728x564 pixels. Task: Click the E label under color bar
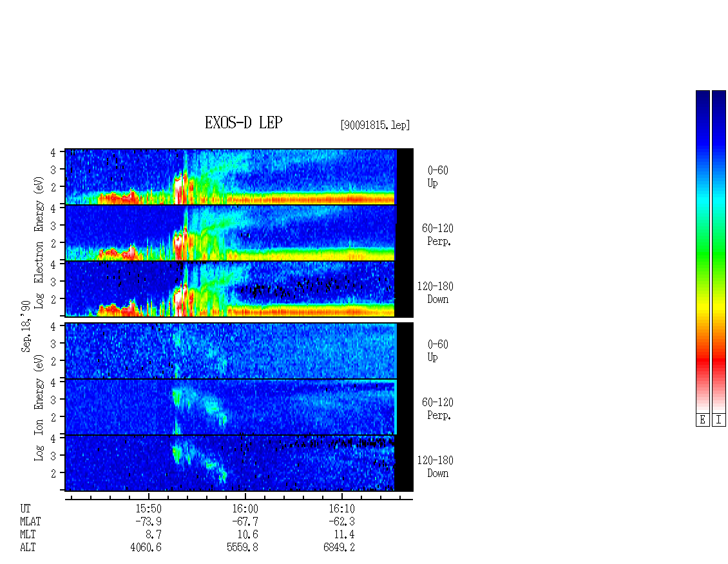click(702, 420)
